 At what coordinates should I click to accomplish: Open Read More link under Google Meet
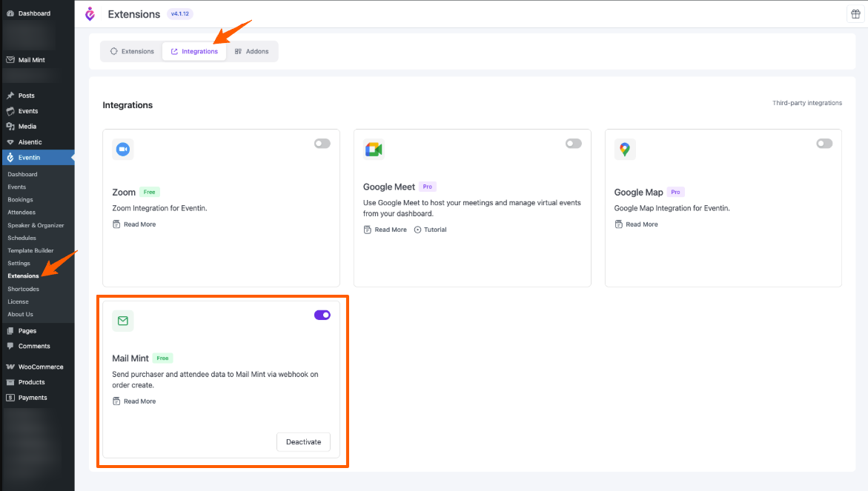tap(391, 230)
